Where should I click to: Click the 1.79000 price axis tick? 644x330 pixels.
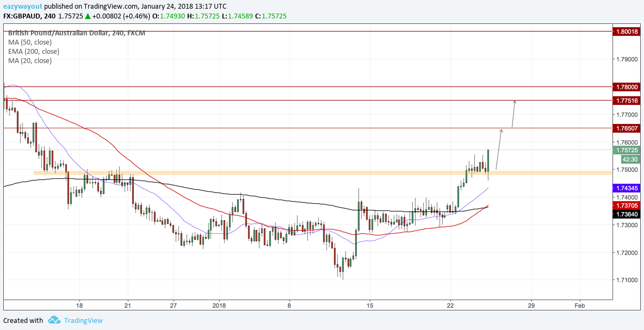pos(627,59)
